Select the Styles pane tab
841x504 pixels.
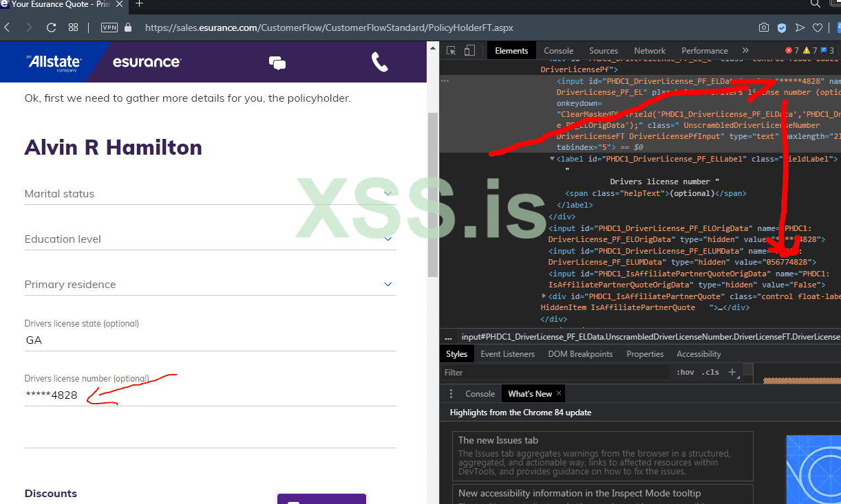pyautogui.click(x=456, y=354)
